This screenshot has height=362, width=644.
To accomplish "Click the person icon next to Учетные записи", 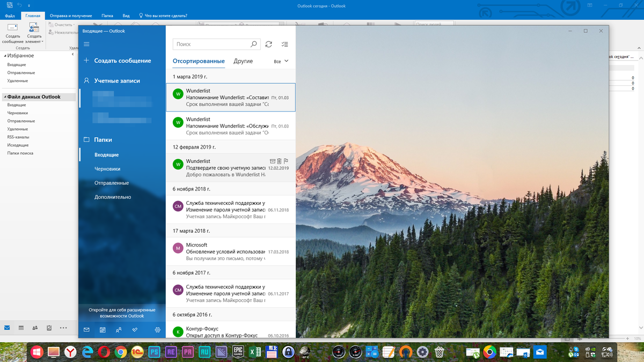I will [x=86, y=80].
